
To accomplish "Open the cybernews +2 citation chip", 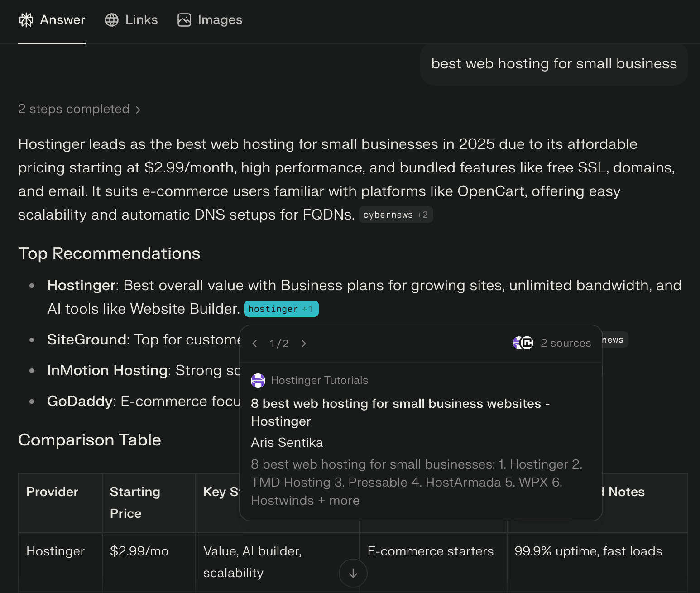I will (395, 215).
